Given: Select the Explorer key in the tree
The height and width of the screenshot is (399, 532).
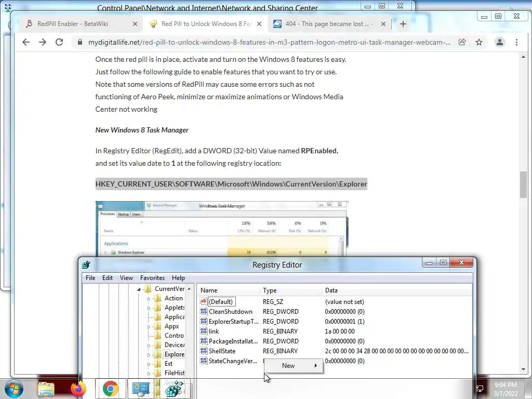Looking at the screenshot, I should pyautogui.click(x=175, y=354).
